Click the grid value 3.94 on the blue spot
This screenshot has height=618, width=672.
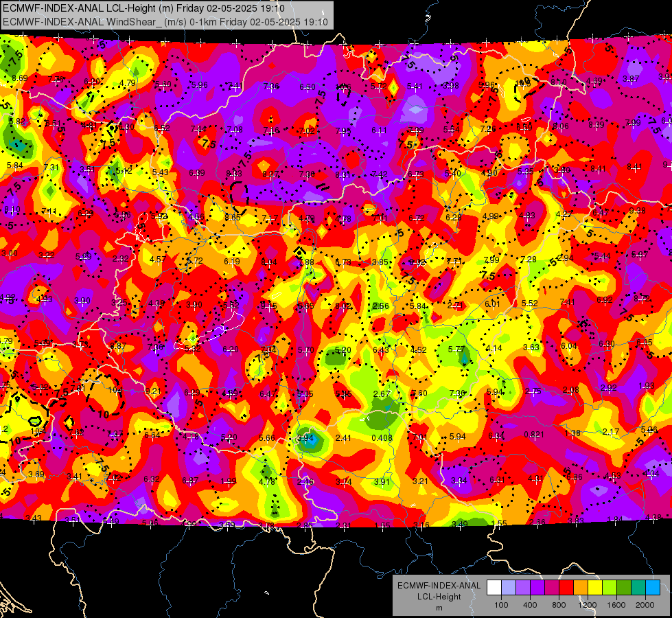coord(305,437)
